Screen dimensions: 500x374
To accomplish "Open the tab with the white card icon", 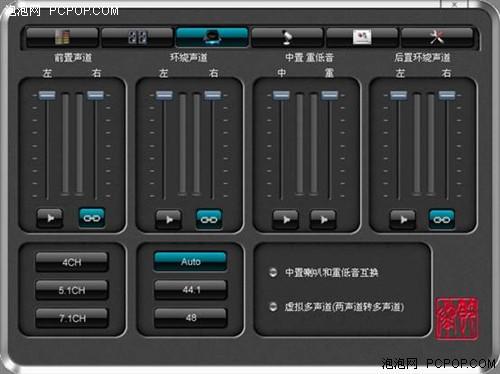I will (362, 37).
